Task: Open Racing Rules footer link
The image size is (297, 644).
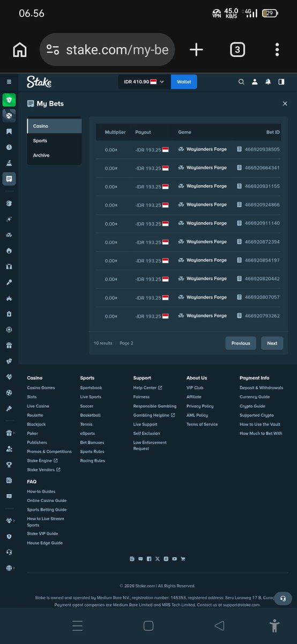Action: (92, 460)
